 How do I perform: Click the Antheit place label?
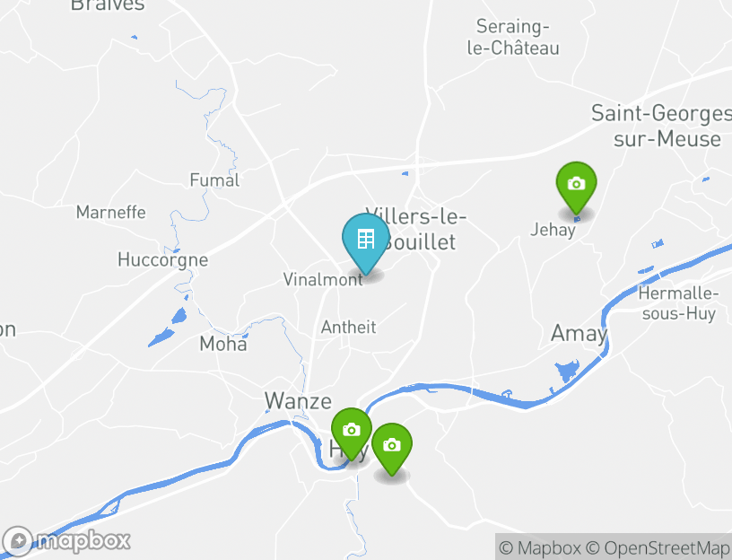point(349,327)
